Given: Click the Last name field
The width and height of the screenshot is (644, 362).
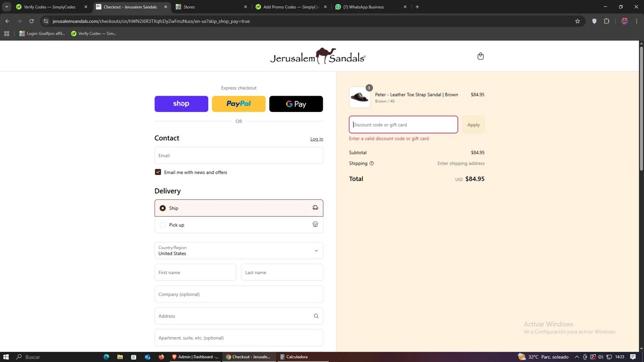Looking at the screenshot, I should 282,272.
